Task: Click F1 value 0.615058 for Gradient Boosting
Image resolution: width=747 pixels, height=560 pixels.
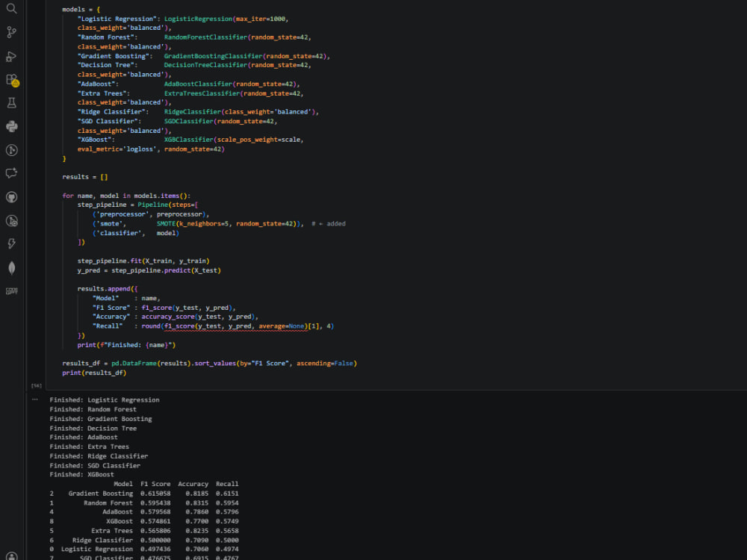Action: pyautogui.click(x=155, y=494)
